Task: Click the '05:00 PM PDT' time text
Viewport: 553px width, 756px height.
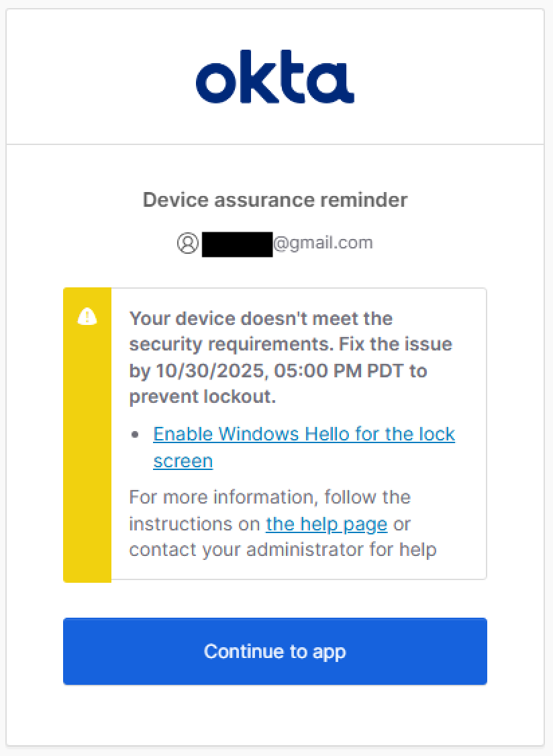Action: point(313,371)
